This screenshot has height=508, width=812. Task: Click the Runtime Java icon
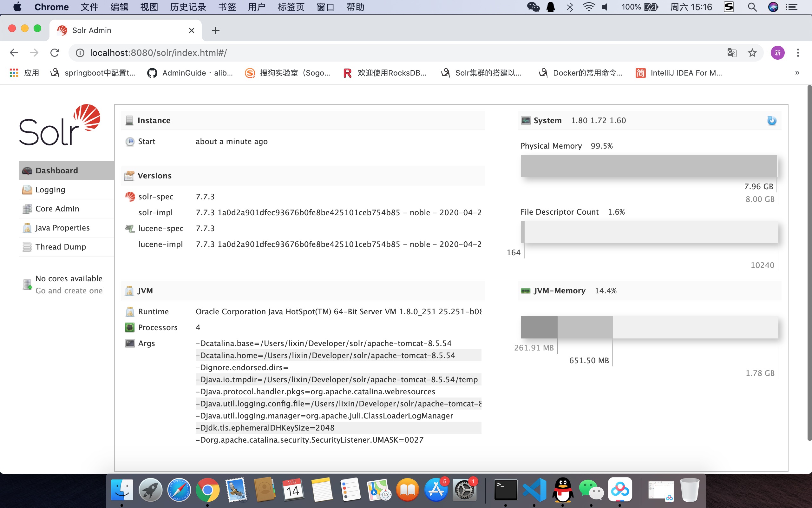point(130,311)
